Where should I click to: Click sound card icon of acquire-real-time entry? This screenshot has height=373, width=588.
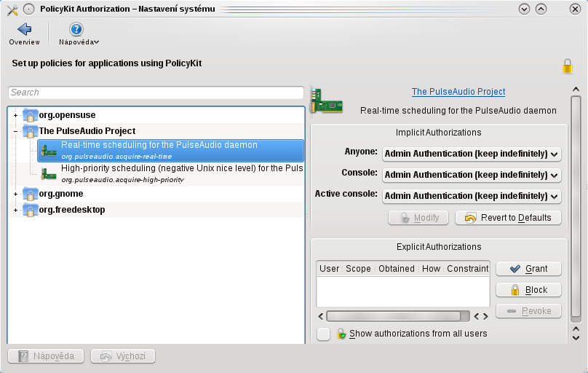49,151
